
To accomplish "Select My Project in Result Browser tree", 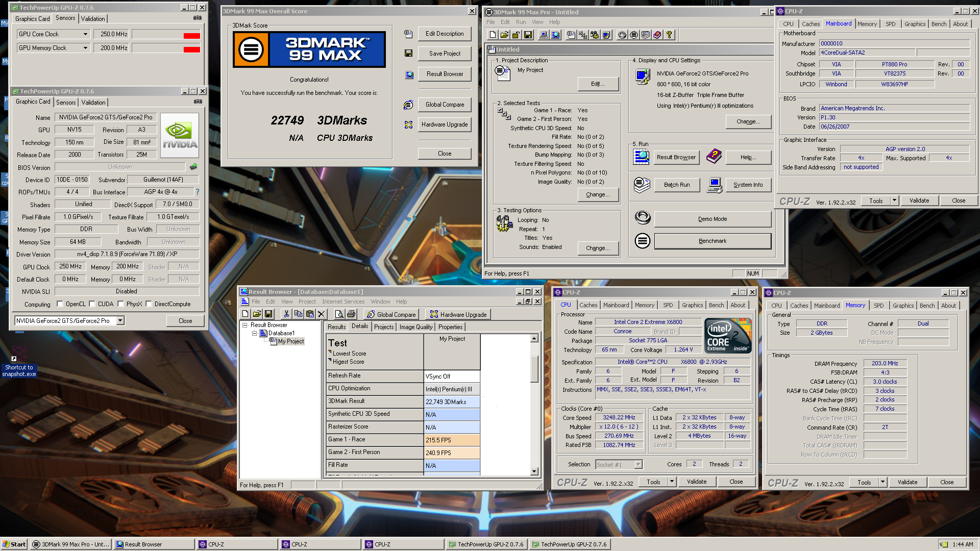I will (290, 341).
